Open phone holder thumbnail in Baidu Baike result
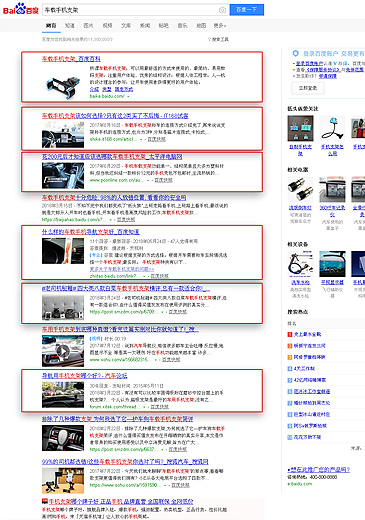Image resolution: width=365 pixels, height=520 pixels. (63, 86)
